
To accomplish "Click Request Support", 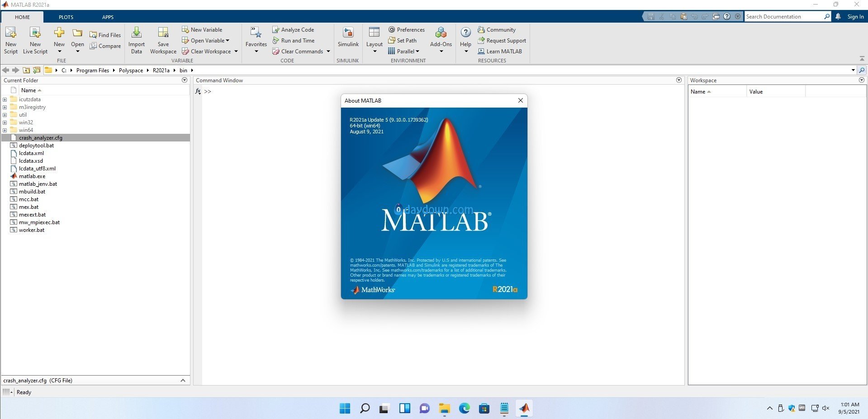I will [x=502, y=40].
